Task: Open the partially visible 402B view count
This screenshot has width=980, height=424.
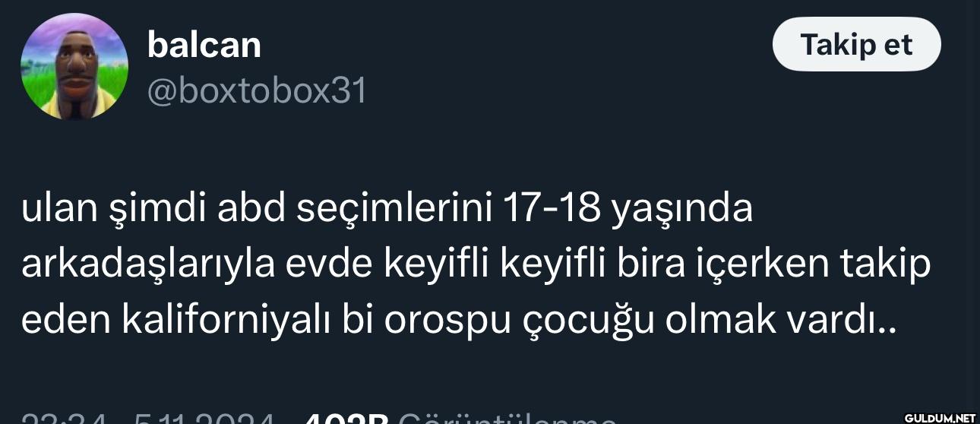Action: pyautogui.click(x=346, y=418)
